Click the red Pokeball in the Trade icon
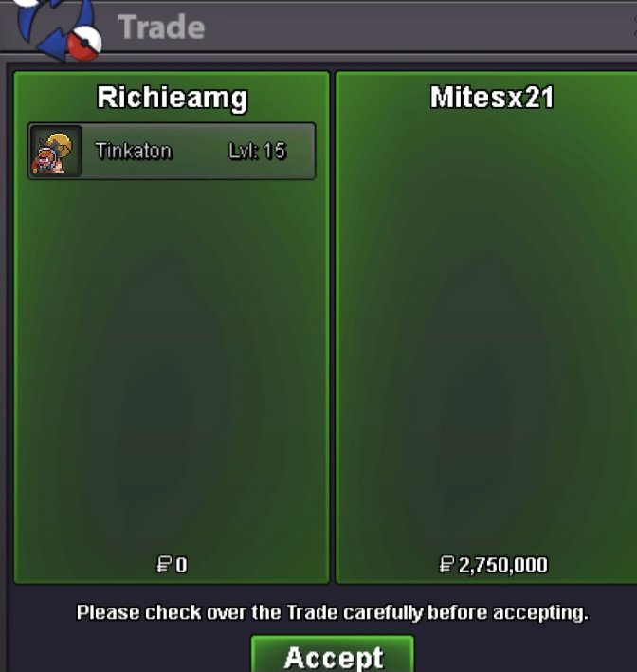 84,43
